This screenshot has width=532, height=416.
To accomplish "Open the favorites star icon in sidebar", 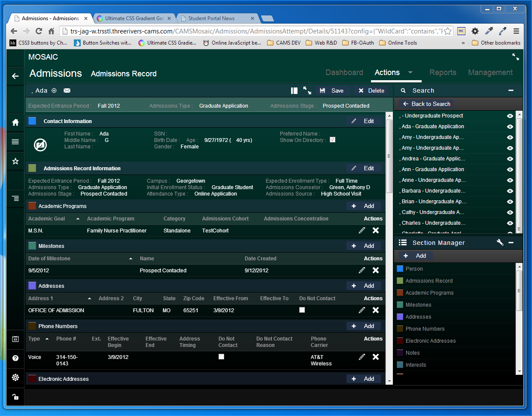I will pyautogui.click(x=15, y=161).
